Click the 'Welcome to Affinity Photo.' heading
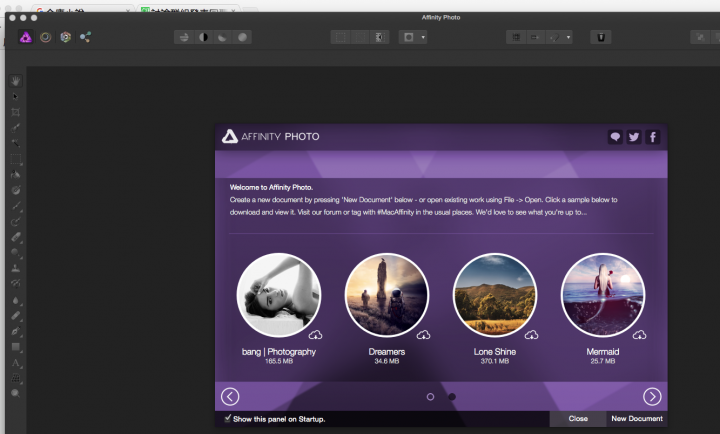 [271, 187]
